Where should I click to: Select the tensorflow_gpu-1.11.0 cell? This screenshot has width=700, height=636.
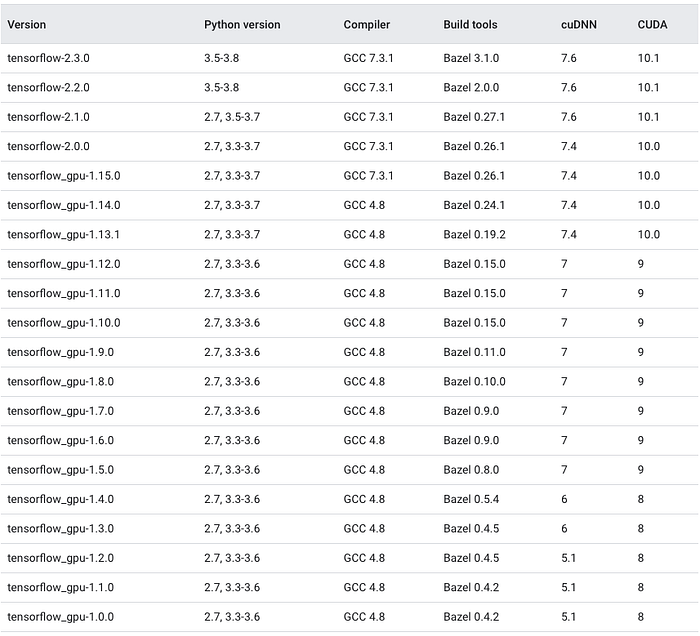[x=64, y=294]
